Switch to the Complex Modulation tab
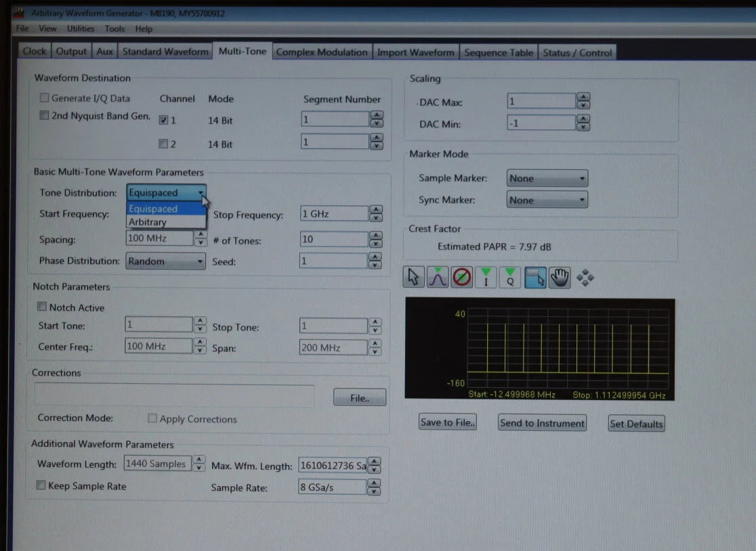Viewport: 756px width, 551px height. point(322,52)
